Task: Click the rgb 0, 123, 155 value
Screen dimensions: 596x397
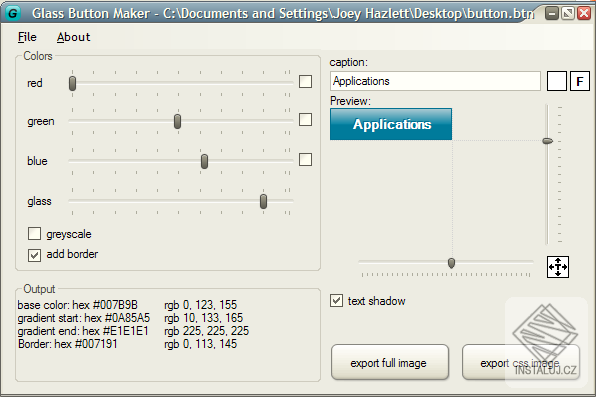Action: (x=200, y=305)
